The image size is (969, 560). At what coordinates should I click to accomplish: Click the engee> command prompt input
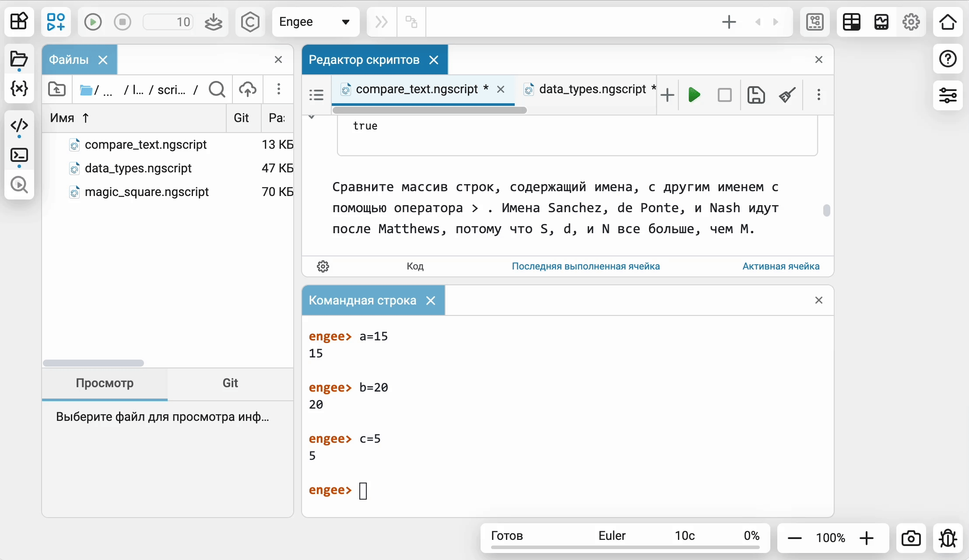click(x=363, y=490)
